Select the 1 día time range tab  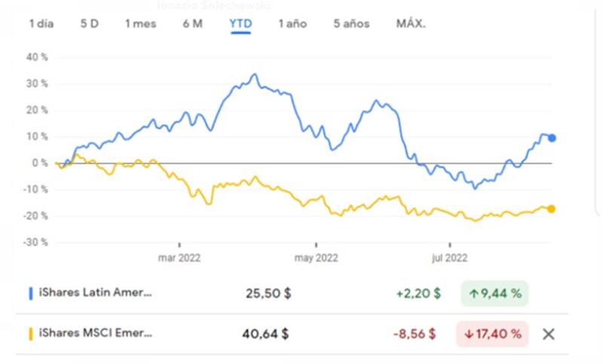tap(41, 23)
